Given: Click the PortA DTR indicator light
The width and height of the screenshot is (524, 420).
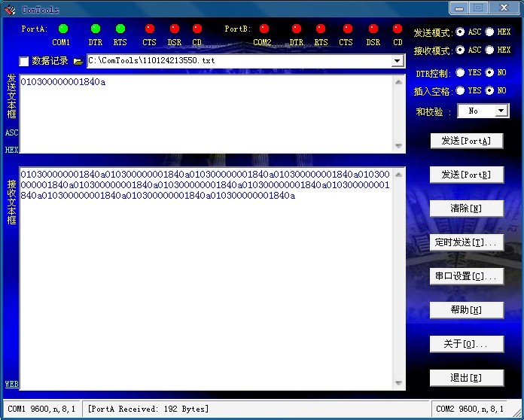Looking at the screenshot, I should [96, 29].
